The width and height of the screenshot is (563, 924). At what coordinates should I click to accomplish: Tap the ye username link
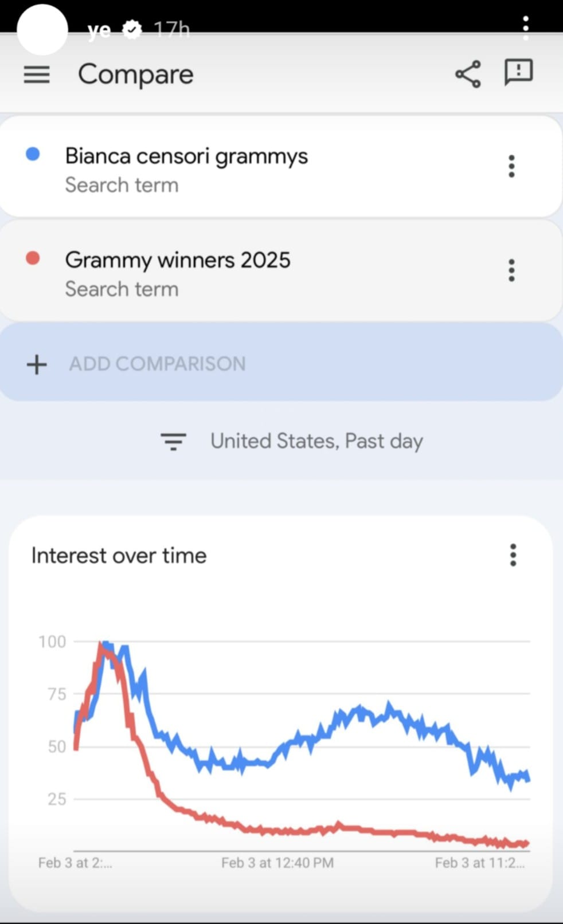tap(99, 30)
